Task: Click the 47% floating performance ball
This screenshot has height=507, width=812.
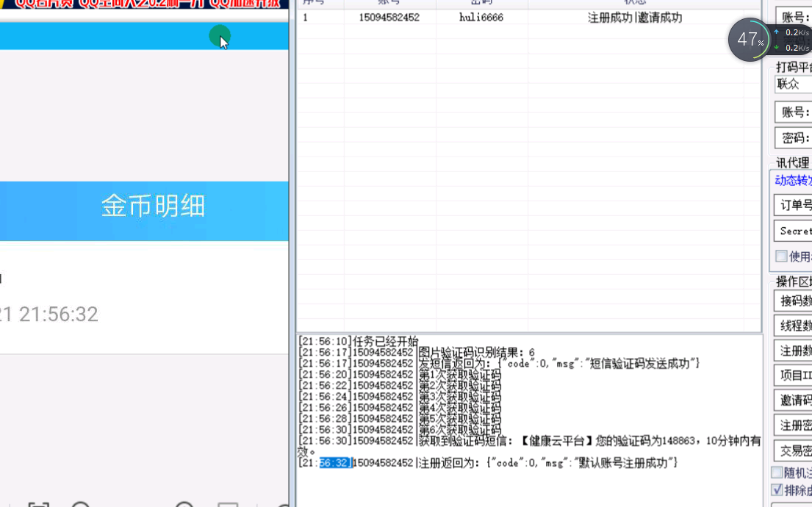Action: click(x=748, y=40)
